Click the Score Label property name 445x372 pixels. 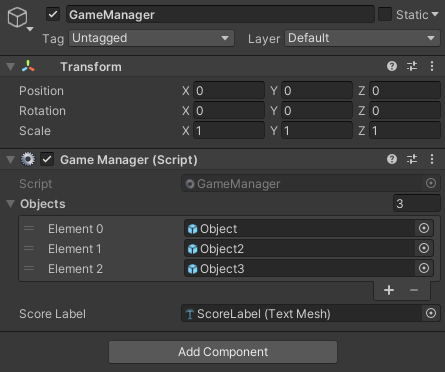pos(52,314)
